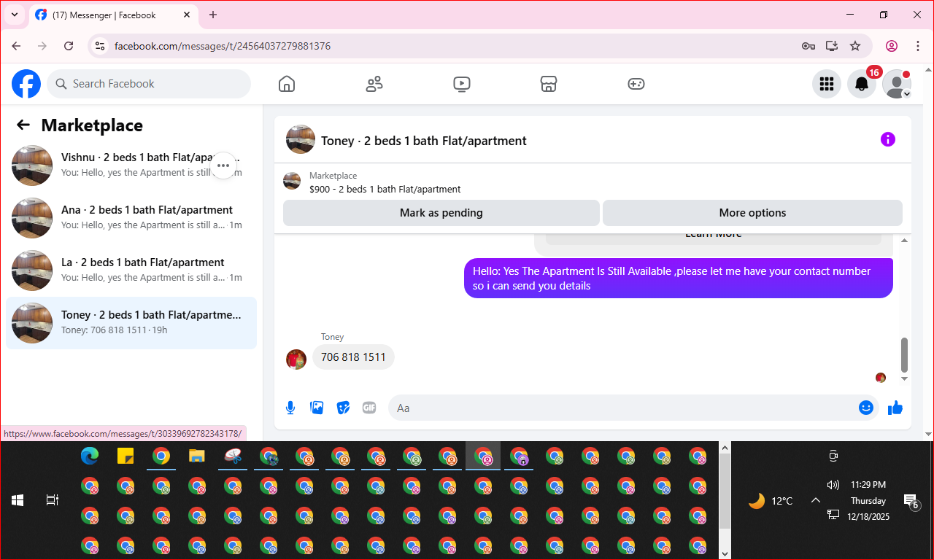Open the notifications bell showing 16
This screenshot has width=934, height=560.
click(862, 84)
